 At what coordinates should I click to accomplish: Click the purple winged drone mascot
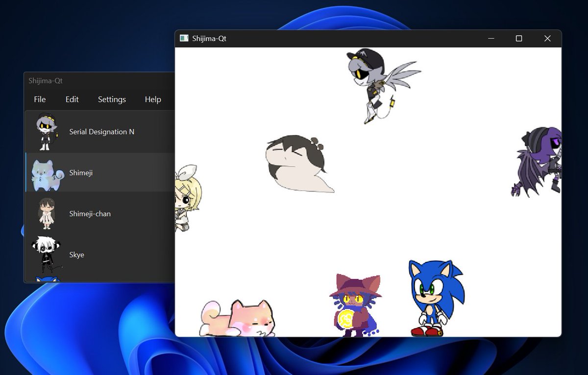[x=538, y=162]
